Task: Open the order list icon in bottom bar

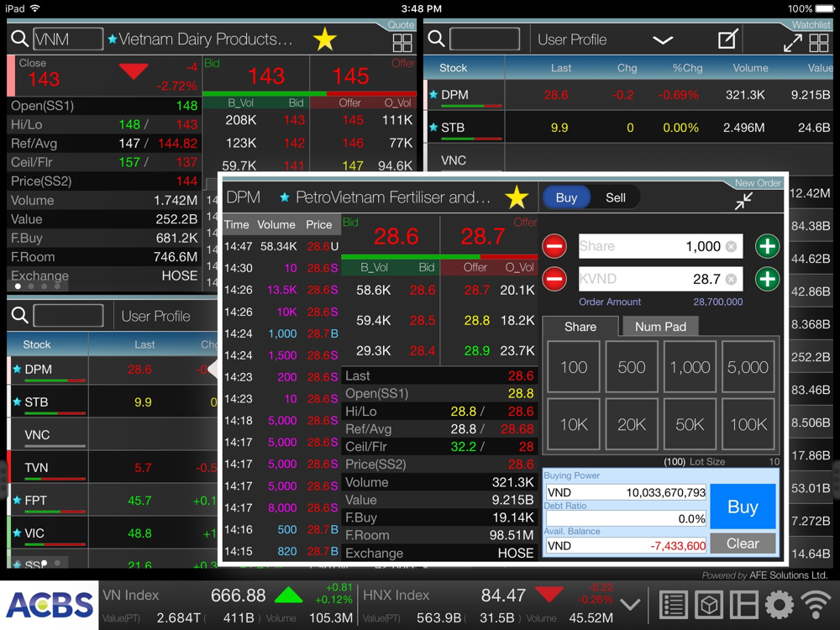Action: pyautogui.click(x=674, y=606)
